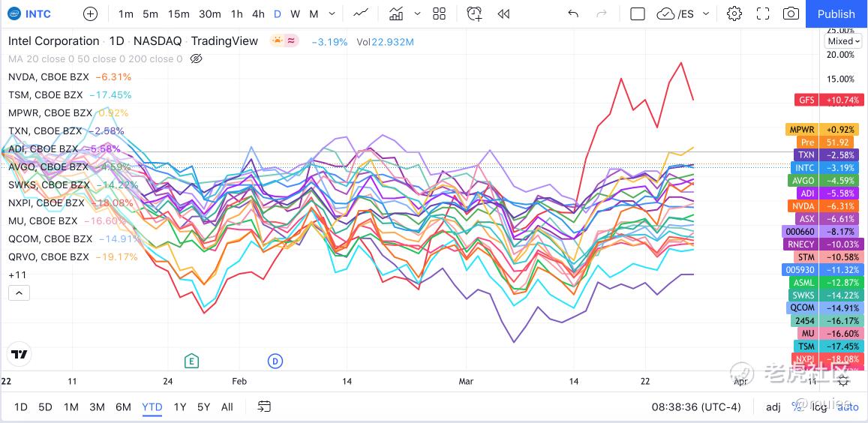Viewport: 868px width, 423px height.
Task: Toggle the percent scale option
Action: 797,407
